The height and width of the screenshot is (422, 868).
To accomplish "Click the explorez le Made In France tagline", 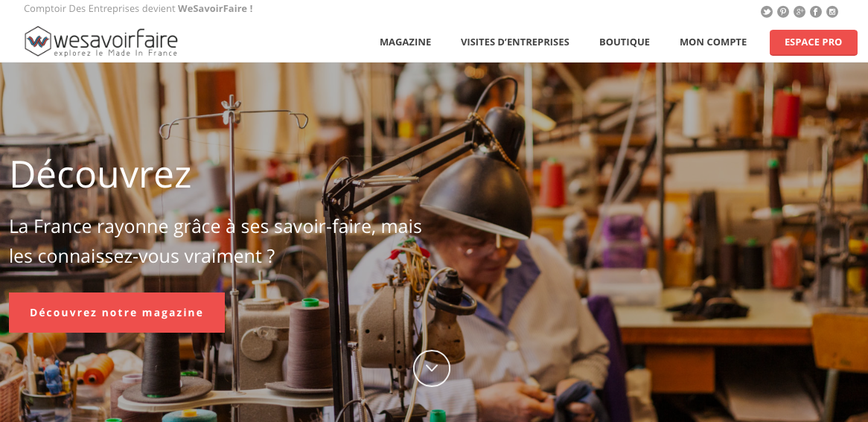I will point(115,53).
